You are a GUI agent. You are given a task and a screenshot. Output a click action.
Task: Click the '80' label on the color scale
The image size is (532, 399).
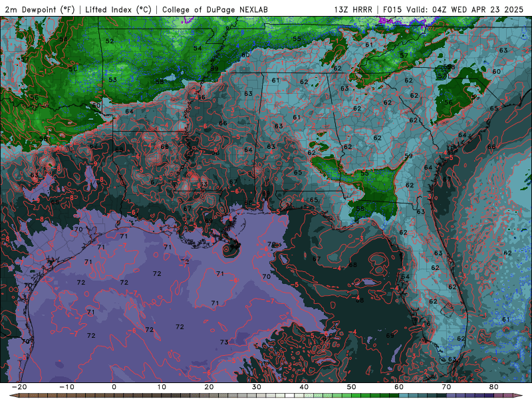(x=494, y=387)
